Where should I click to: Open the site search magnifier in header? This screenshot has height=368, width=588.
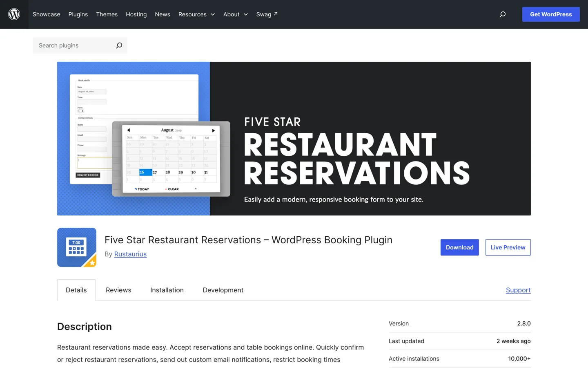tap(503, 14)
